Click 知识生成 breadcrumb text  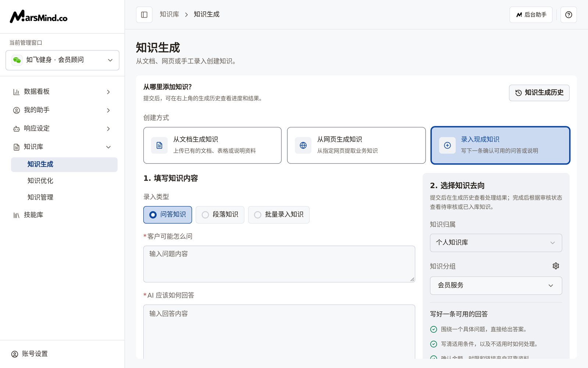[x=207, y=14]
